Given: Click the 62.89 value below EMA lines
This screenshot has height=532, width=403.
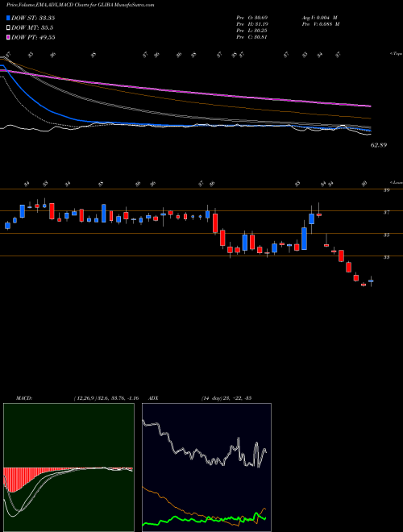Looking at the screenshot, I should coord(379,145).
